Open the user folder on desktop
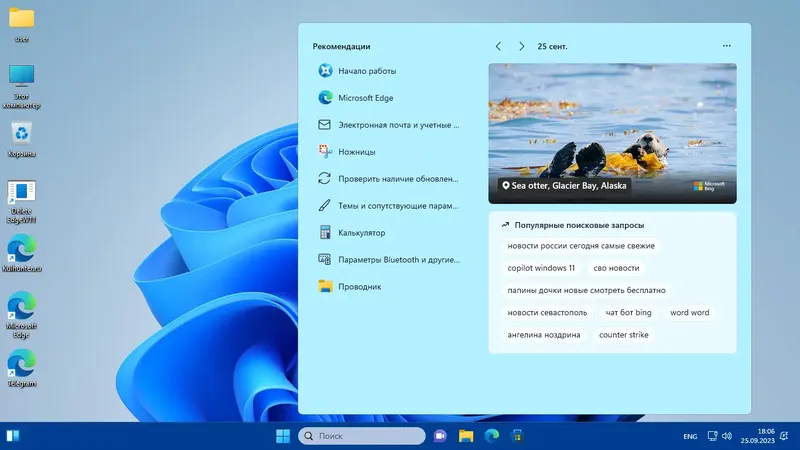Screen dimensions: 800x450 [21, 24]
